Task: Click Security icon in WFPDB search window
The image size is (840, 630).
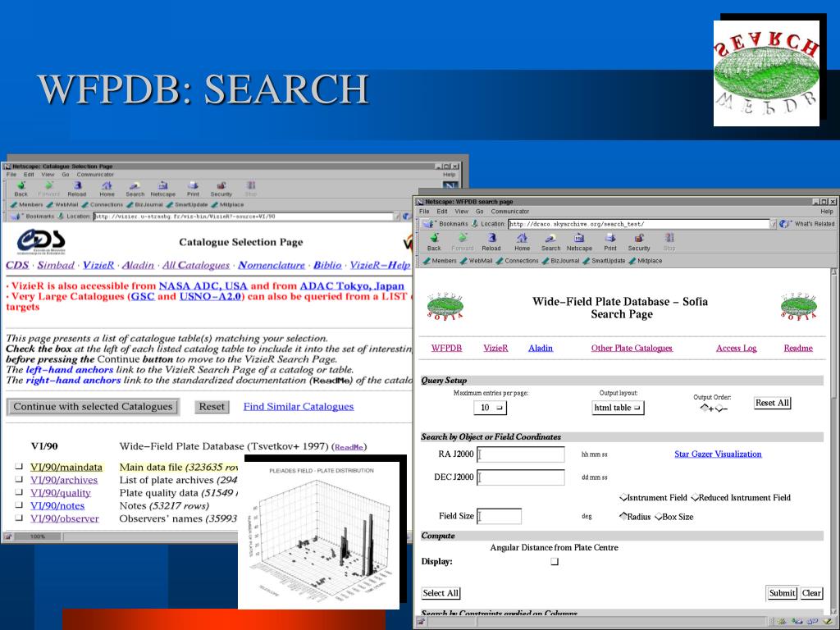Action: [x=638, y=242]
